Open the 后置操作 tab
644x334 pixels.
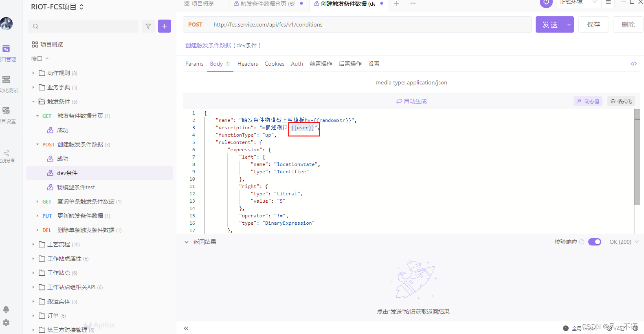coord(350,64)
